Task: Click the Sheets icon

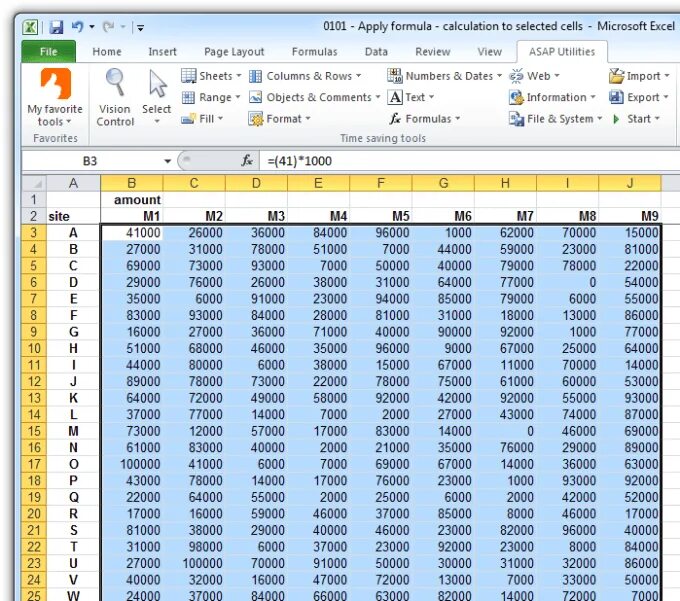Action: tap(188, 76)
